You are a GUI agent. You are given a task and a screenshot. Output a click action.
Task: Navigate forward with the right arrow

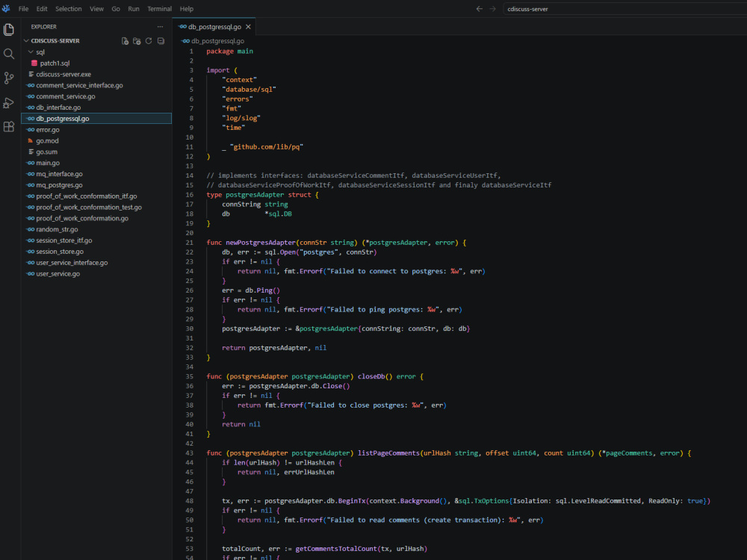click(x=492, y=8)
